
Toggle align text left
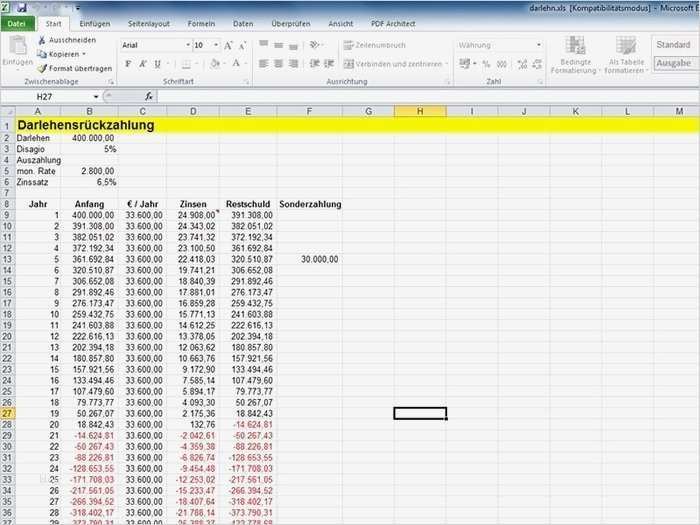click(x=263, y=64)
